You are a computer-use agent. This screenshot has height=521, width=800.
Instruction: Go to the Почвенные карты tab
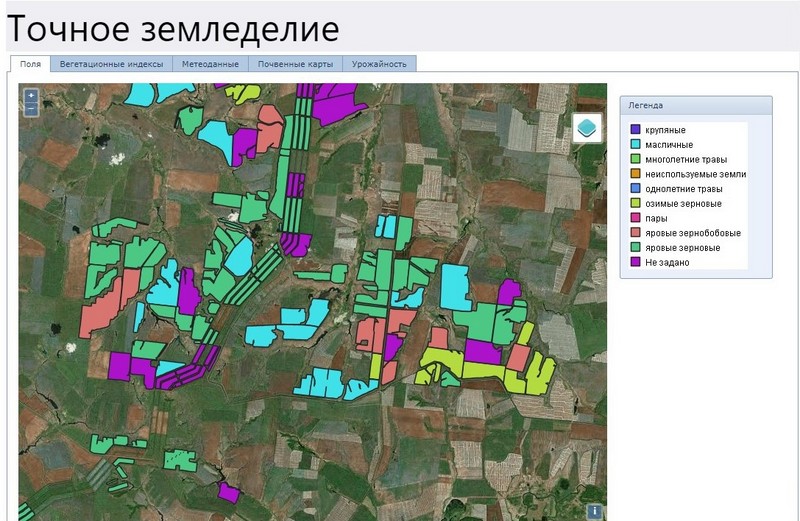294,64
